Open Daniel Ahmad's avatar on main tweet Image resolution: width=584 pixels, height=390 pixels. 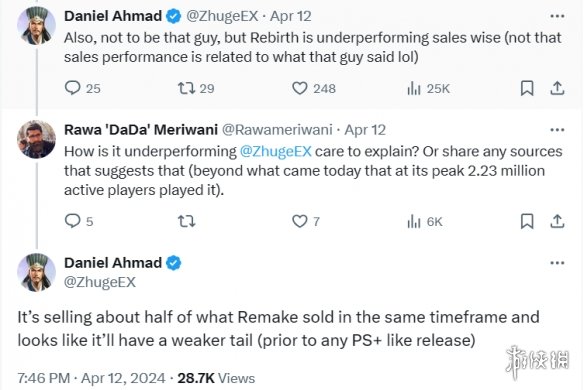click(36, 272)
